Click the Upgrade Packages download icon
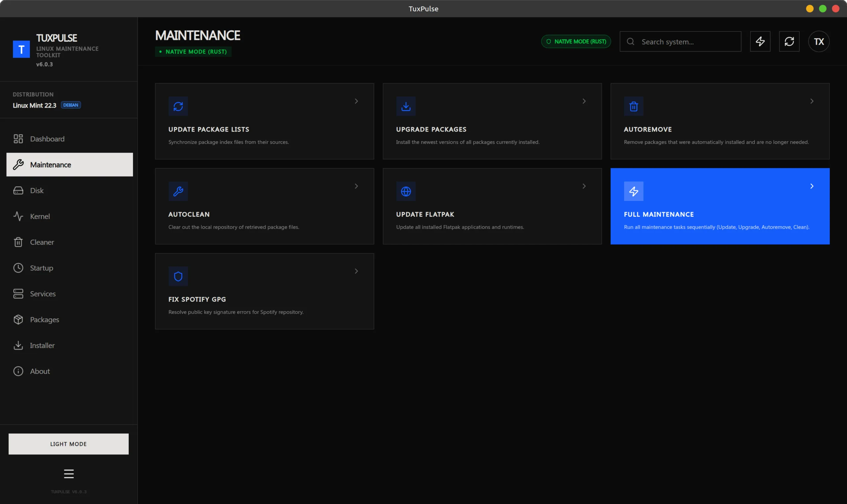The height and width of the screenshot is (504, 847). [406, 106]
